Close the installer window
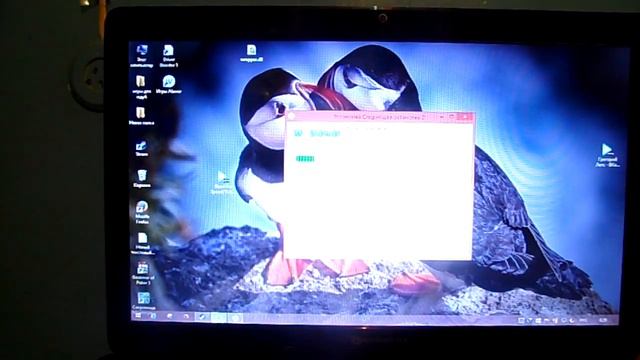 (465, 117)
